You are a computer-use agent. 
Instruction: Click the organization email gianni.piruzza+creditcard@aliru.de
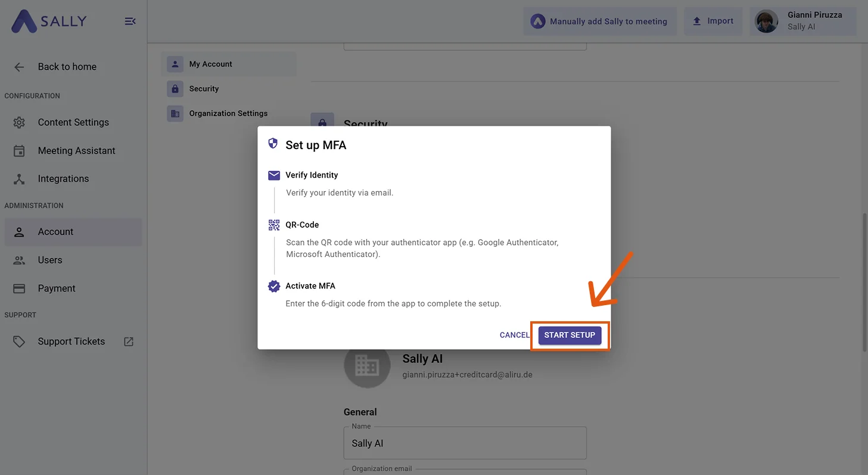468,375
